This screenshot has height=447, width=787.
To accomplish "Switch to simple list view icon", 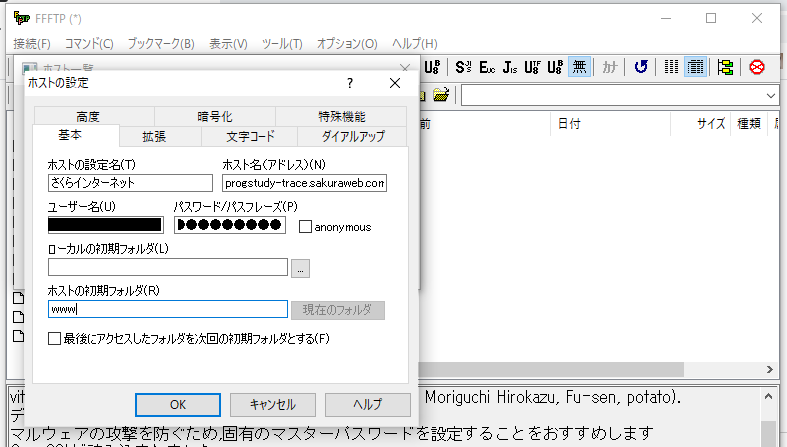I will (x=671, y=67).
